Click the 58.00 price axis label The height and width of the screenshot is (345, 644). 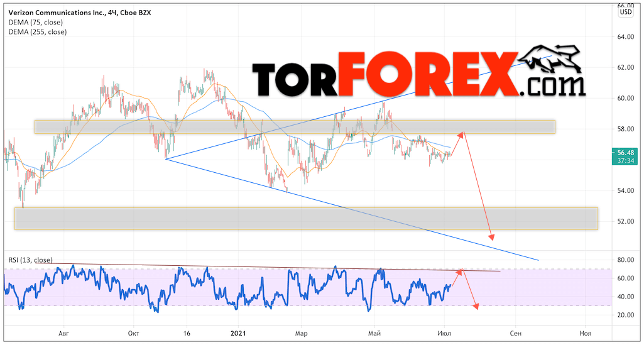tap(625, 129)
